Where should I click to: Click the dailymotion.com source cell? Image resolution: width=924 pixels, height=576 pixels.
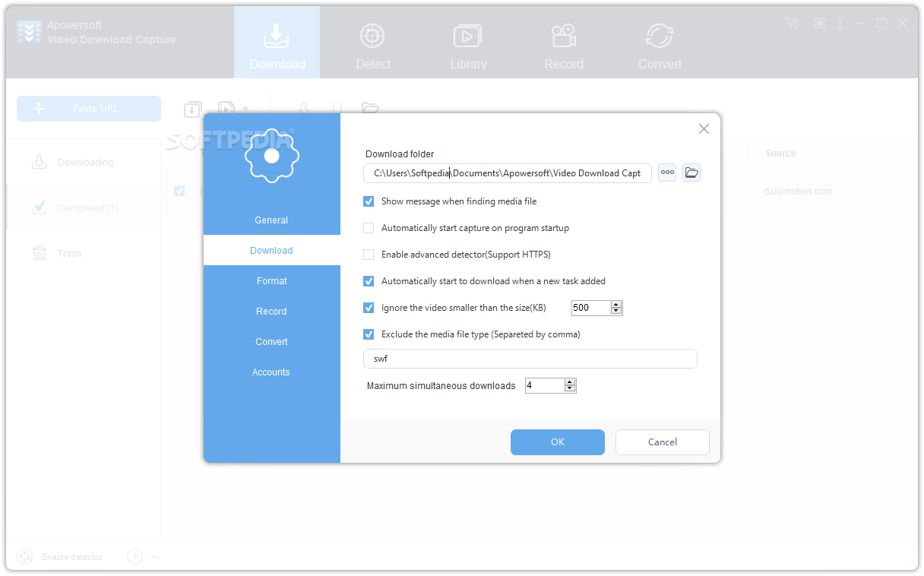pyautogui.click(x=797, y=191)
